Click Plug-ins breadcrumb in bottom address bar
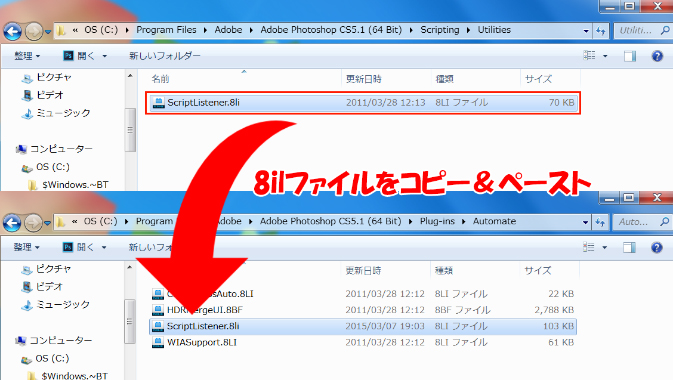Screen dimensions: 673x380 tap(437, 221)
